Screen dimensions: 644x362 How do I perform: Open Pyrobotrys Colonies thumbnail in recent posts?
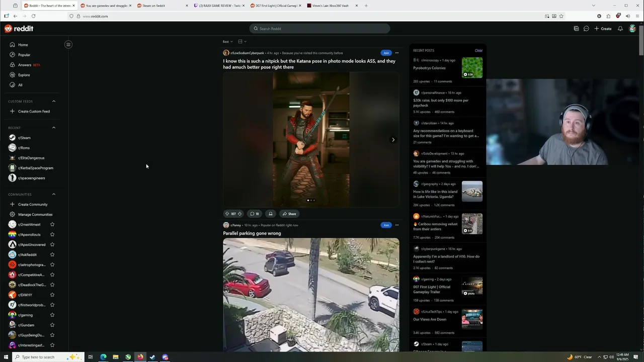coord(472,67)
